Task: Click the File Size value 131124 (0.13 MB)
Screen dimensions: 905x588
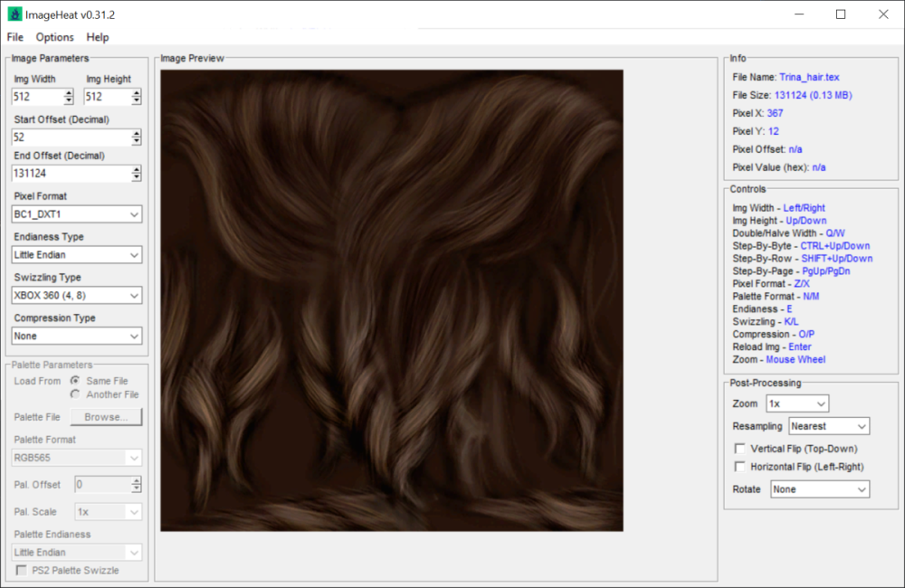Action: pos(814,95)
